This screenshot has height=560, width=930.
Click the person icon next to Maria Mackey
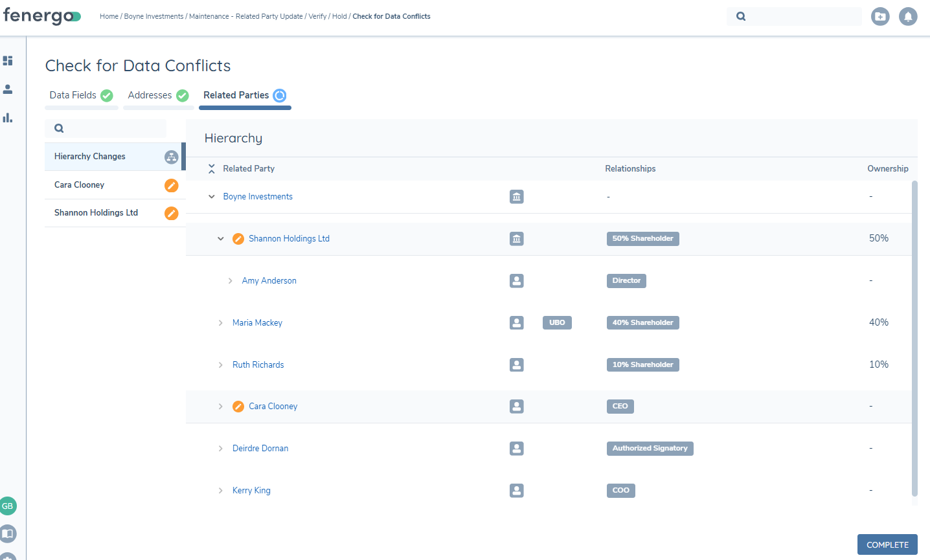516,322
